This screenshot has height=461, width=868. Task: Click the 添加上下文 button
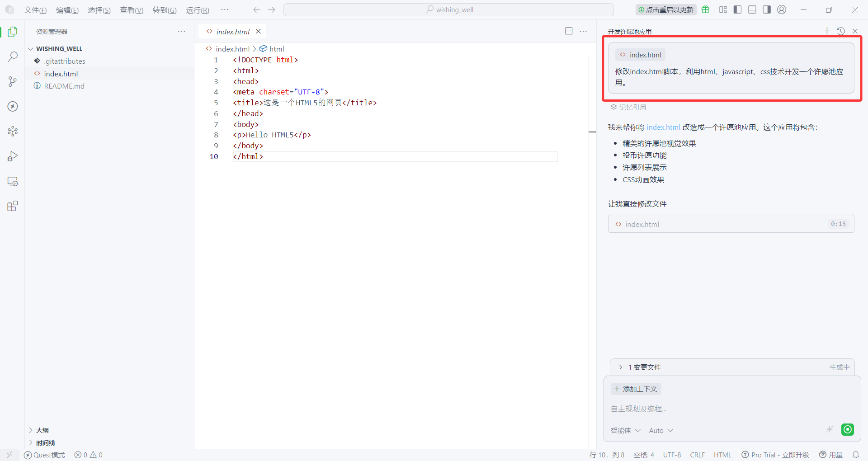pyautogui.click(x=636, y=389)
